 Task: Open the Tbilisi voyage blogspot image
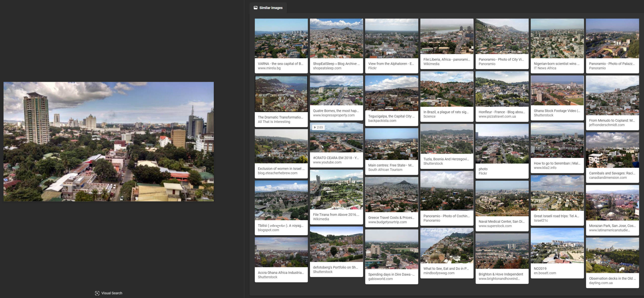[281, 200]
